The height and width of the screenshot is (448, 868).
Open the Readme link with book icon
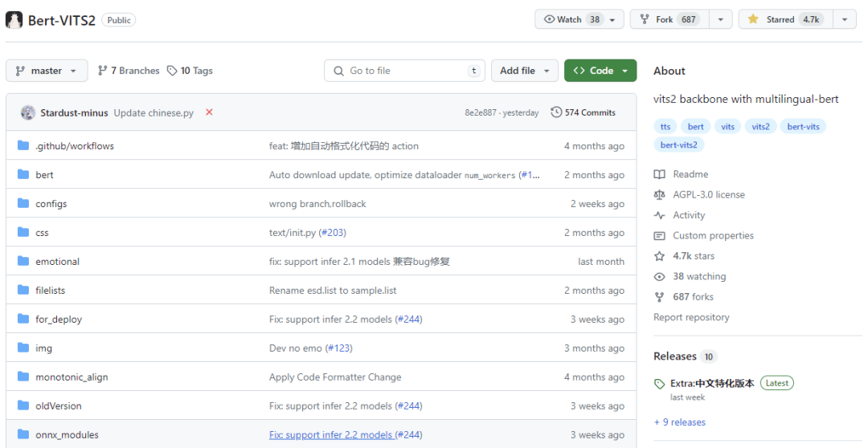681,174
